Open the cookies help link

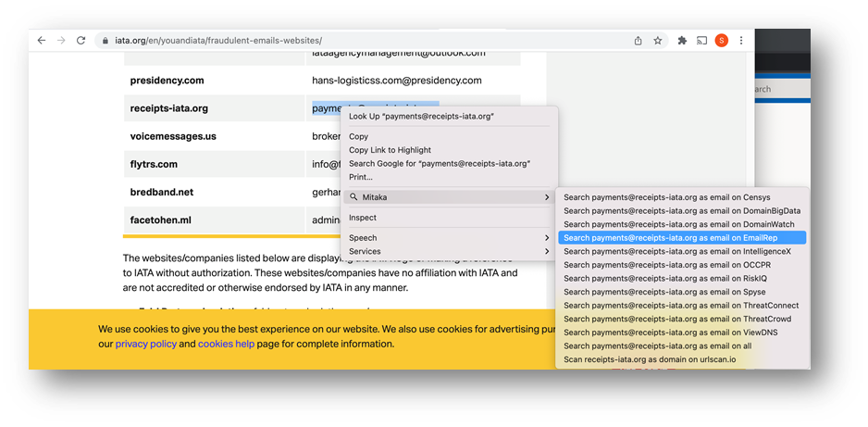click(x=227, y=344)
